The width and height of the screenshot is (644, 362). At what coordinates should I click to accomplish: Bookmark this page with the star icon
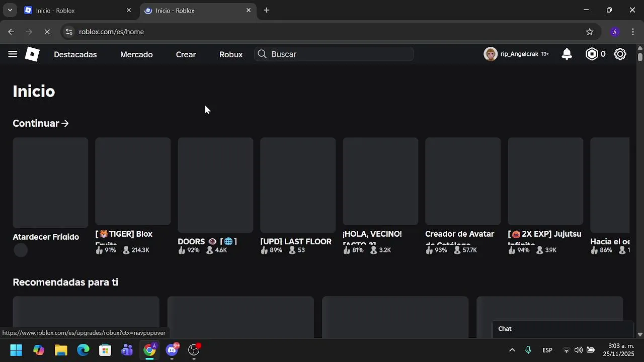(x=590, y=32)
